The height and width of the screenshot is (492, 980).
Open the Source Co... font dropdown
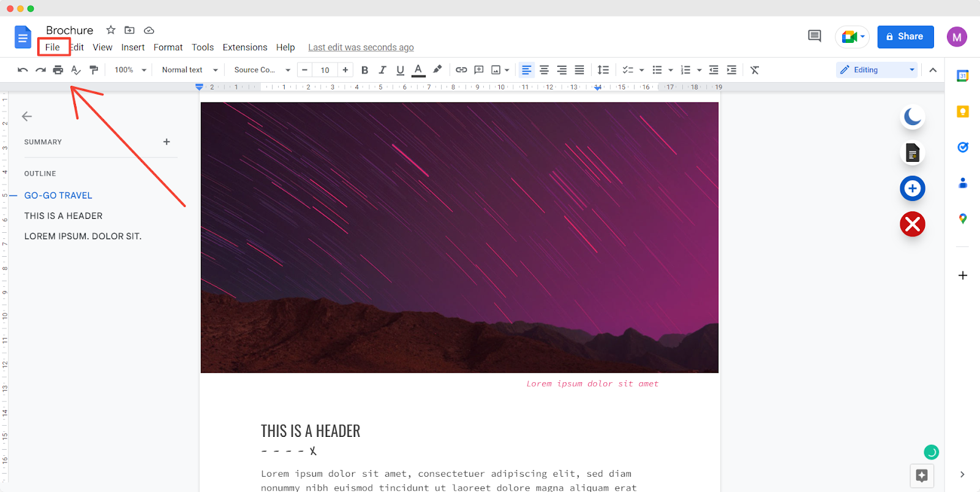[262, 70]
